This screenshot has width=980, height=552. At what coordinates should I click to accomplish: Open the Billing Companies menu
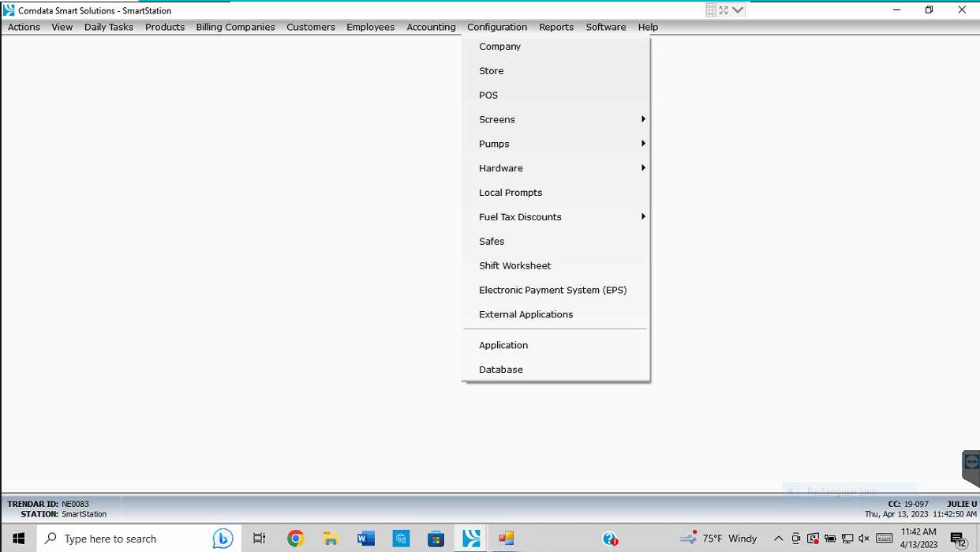[x=235, y=27]
